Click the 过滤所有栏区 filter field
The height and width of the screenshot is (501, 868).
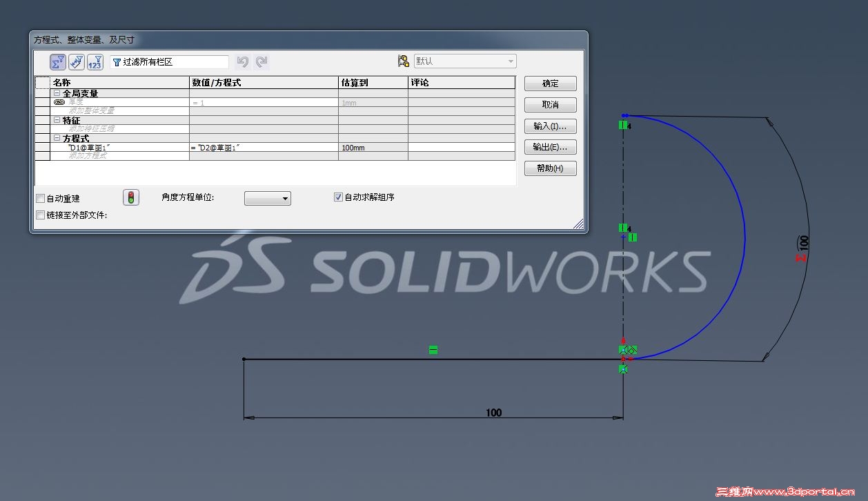tap(169, 62)
